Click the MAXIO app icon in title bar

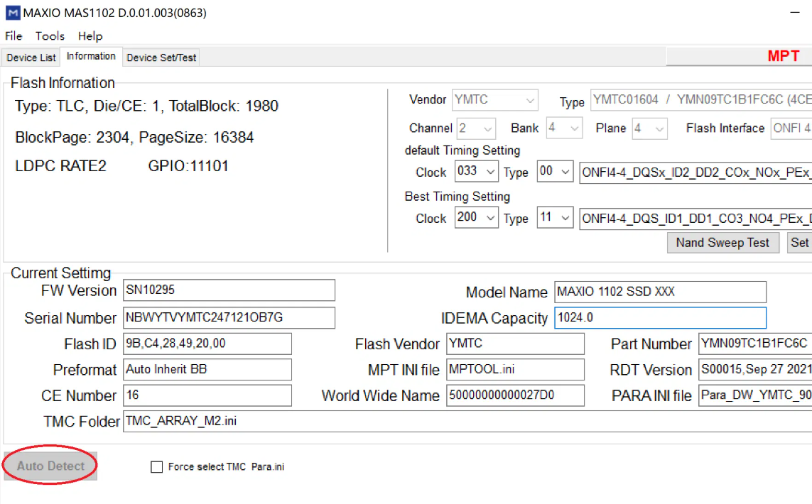[12, 13]
